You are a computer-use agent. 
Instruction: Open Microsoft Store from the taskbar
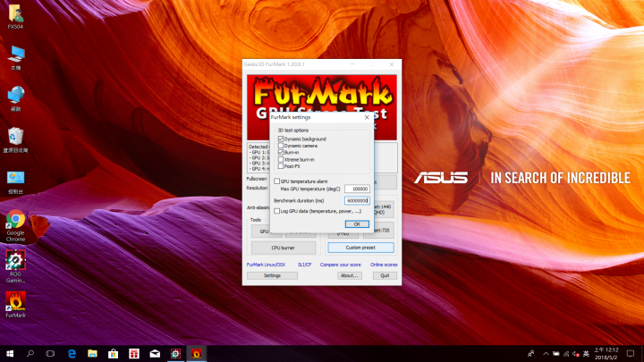113,353
